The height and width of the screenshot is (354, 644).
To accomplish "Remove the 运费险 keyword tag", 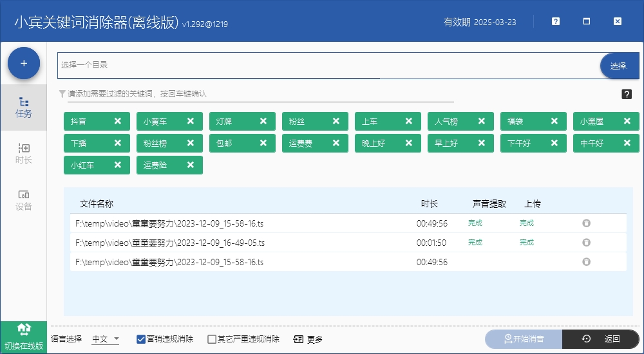I will (190, 165).
